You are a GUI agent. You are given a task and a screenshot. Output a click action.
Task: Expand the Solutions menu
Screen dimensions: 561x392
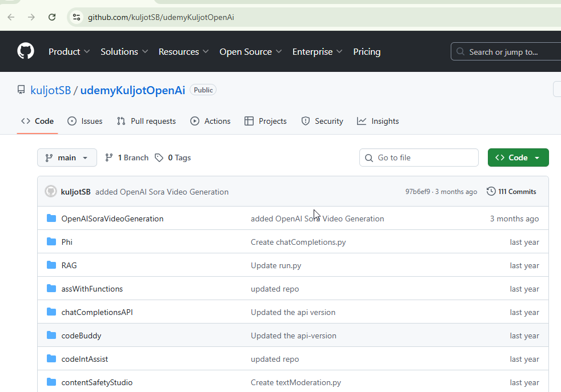(124, 52)
